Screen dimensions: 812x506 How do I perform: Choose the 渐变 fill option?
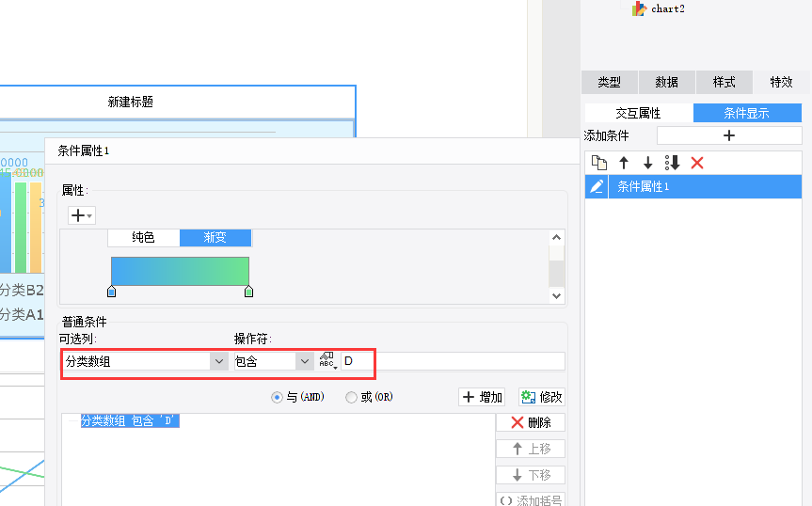tap(215, 237)
